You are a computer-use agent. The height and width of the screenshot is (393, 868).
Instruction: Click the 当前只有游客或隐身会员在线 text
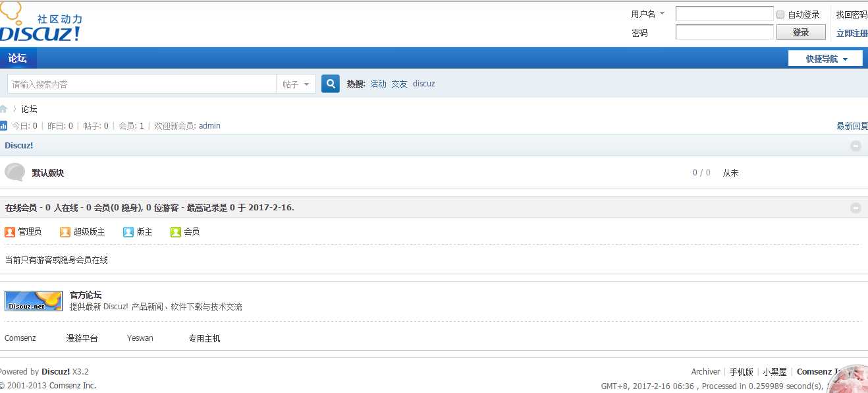(x=57, y=260)
